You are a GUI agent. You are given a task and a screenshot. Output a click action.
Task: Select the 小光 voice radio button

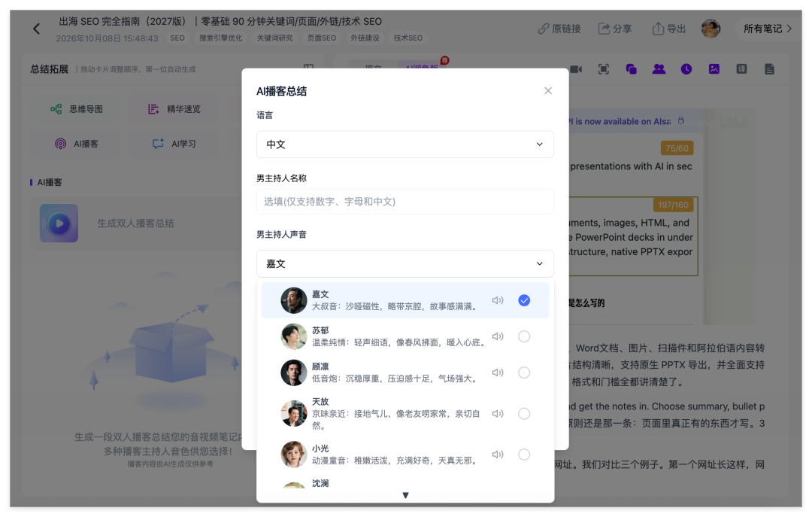point(524,455)
